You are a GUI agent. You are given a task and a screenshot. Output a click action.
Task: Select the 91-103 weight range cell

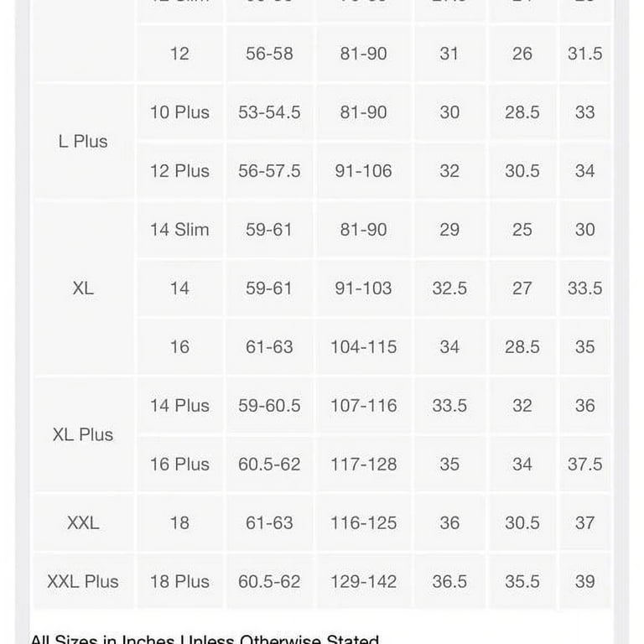[363, 288]
